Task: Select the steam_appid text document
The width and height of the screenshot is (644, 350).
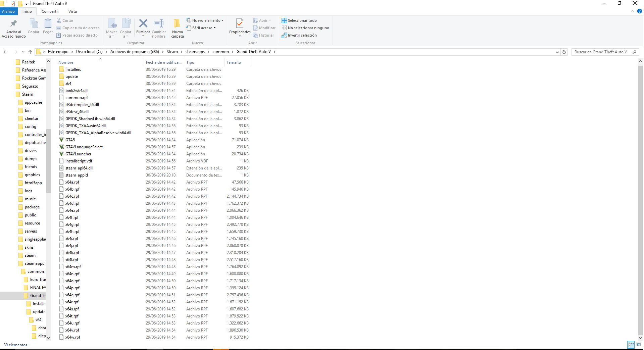Action: pos(77,175)
